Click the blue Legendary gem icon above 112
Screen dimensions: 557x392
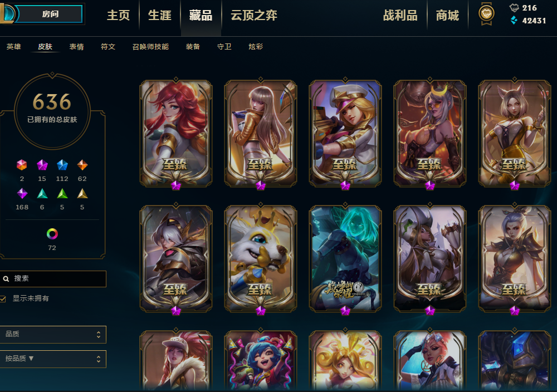pyautogui.click(x=62, y=165)
